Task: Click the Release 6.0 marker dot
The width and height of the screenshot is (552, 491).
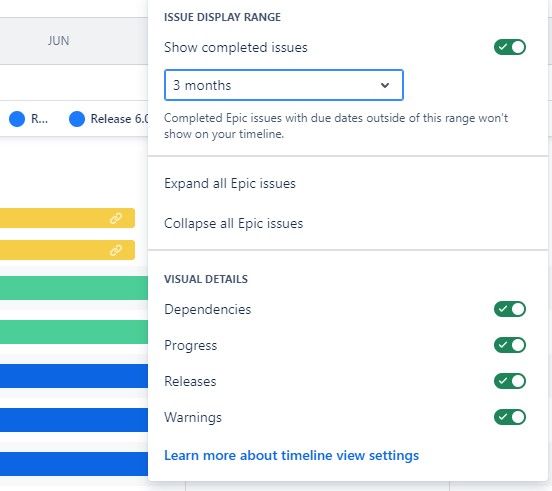Action: coord(77,119)
